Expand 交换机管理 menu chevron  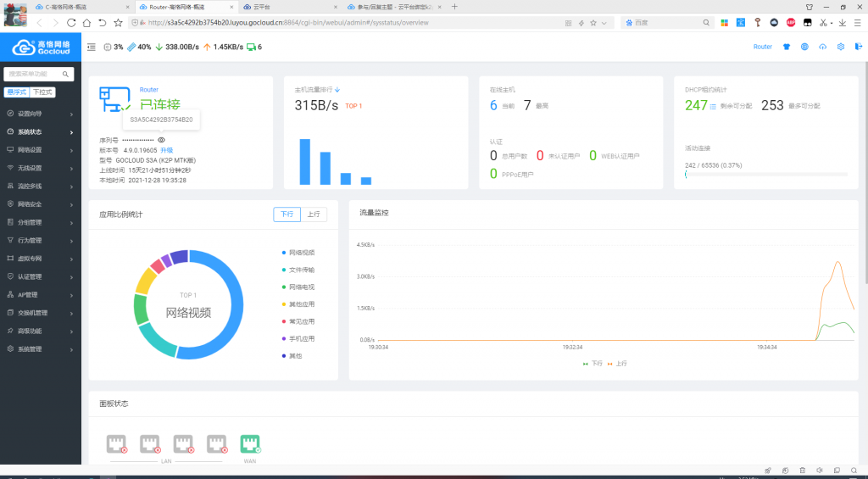tap(71, 313)
